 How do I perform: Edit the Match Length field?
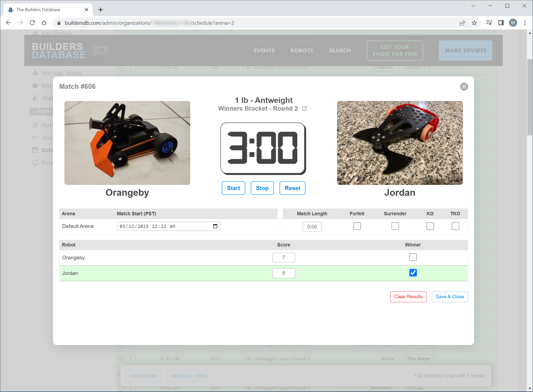[312, 227]
